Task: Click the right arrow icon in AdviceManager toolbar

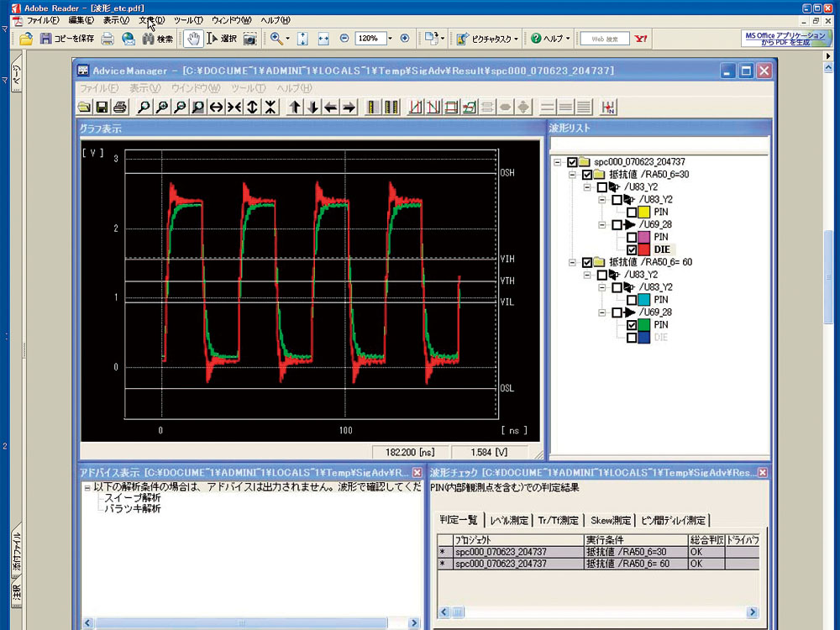Action: tap(349, 107)
